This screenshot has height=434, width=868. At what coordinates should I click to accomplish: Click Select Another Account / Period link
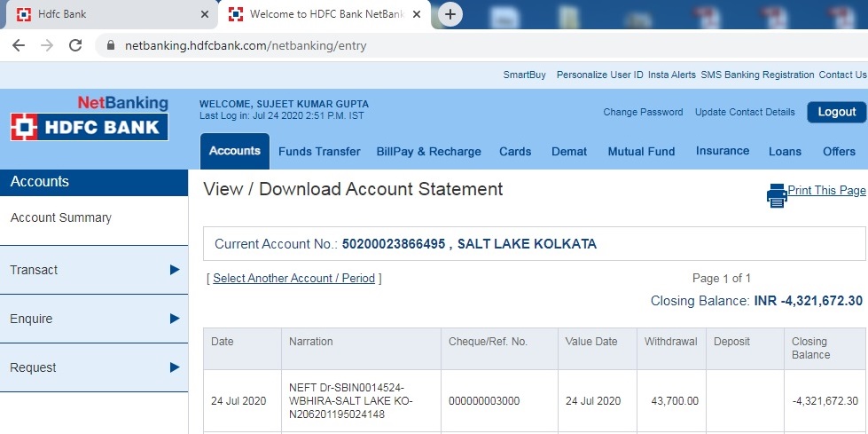pos(293,279)
